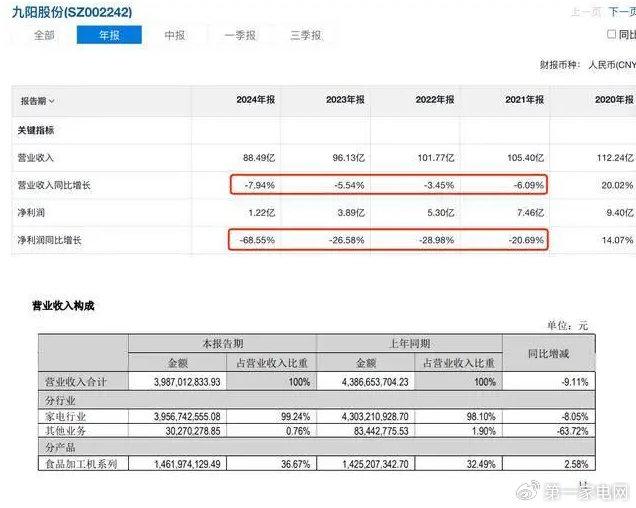Click the 96.13亿 revenue value
The image size is (636, 508).
coord(348,157)
